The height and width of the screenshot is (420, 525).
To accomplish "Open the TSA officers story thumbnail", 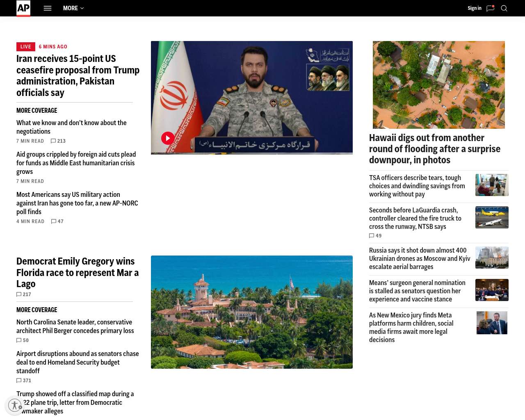I will point(492,185).
